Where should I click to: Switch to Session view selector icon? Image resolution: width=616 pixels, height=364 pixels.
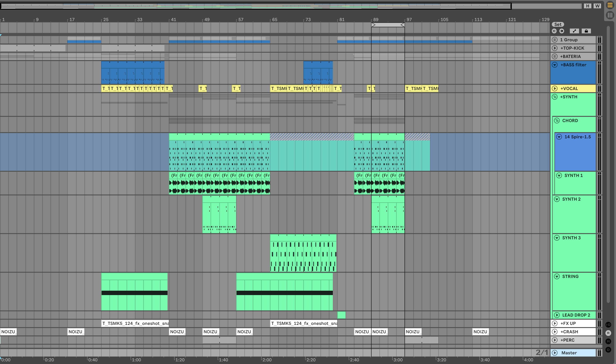(x=610, y=15)
